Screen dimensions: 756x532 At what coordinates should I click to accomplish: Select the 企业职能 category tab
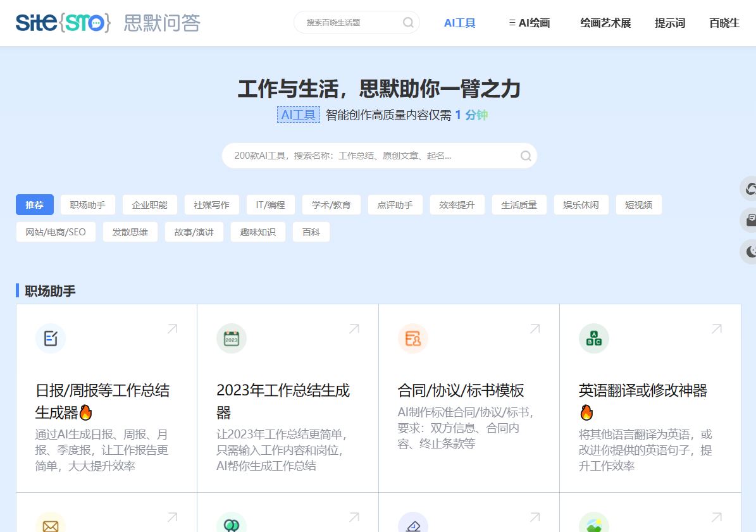[150, 205]
